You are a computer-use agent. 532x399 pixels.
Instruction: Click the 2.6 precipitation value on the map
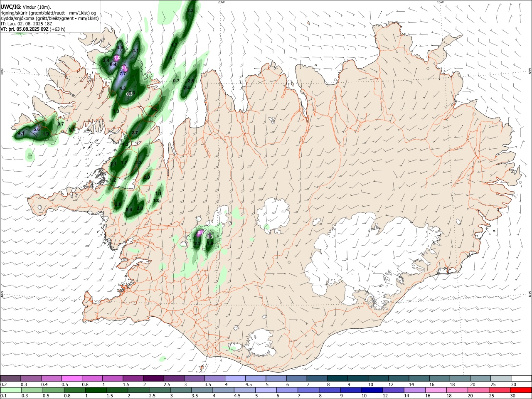click(x=191, y=81)
